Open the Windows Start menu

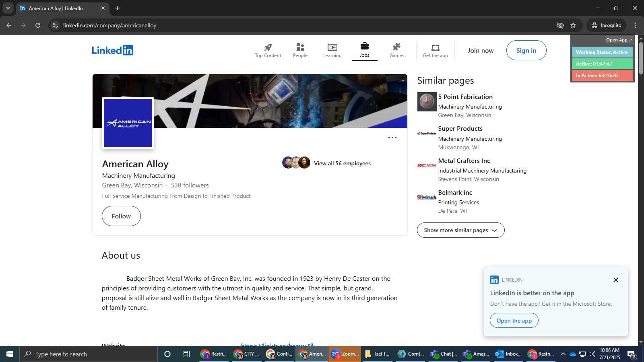(x=10, y=354)
